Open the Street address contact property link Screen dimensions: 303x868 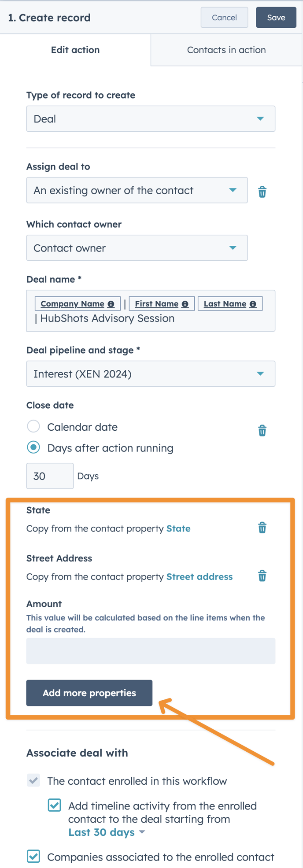[200, 576]
